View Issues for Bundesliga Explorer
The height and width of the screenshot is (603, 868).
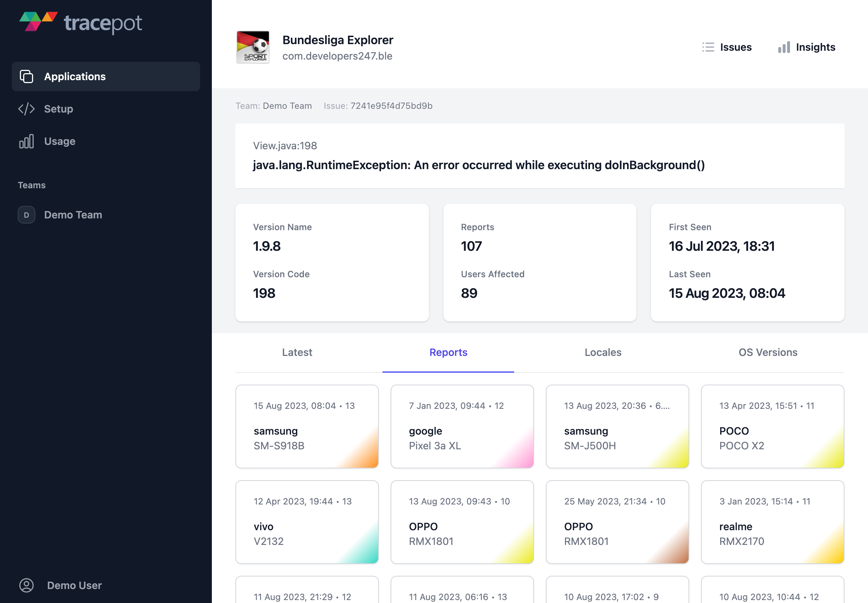coord(726,47)
